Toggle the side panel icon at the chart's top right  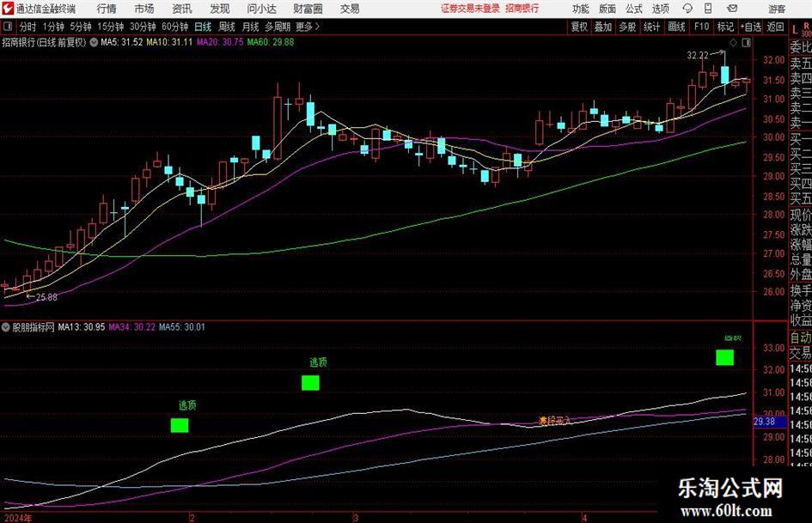coord(746,43)
